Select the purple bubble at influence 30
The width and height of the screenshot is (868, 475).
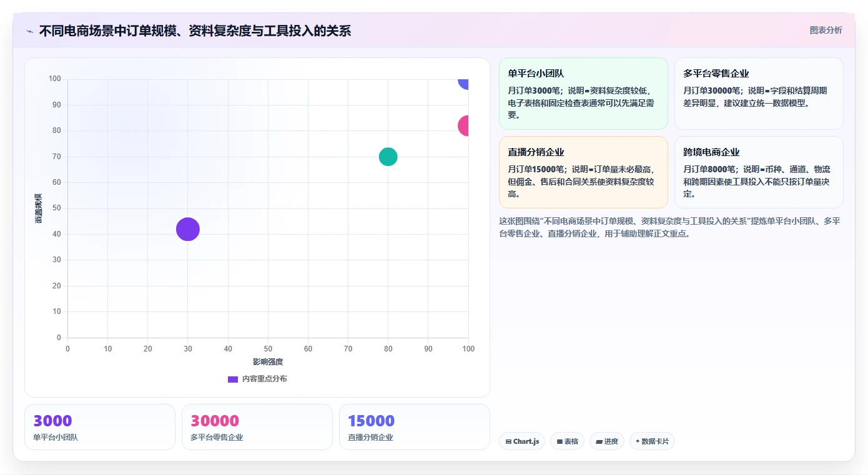(187, 229)
